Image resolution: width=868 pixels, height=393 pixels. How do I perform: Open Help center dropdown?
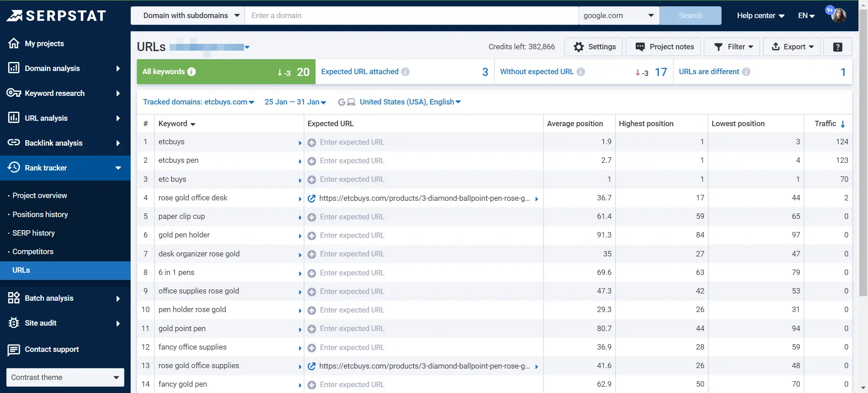(760, 15)
